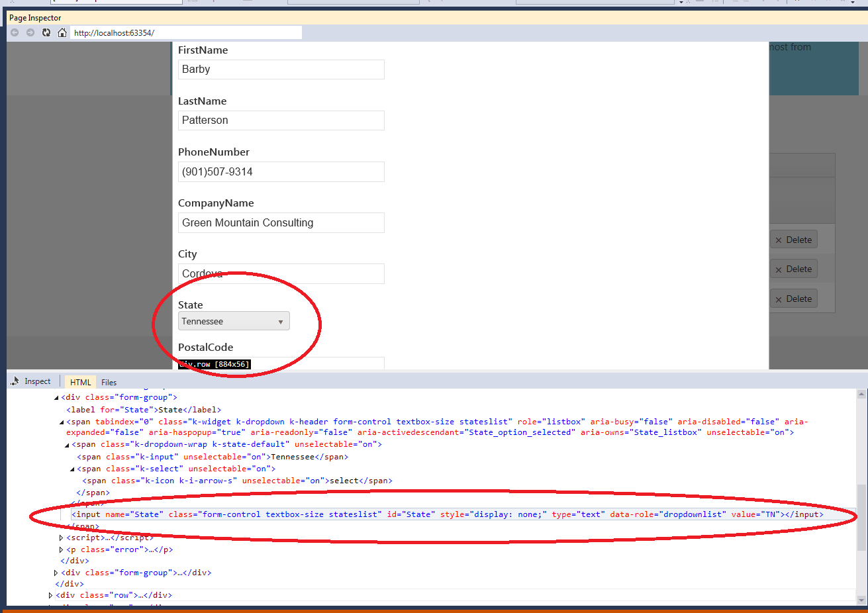This screenshot has width=868, height=613.
Task: Open the Page Inspector home page
Action: click(62, 32)
